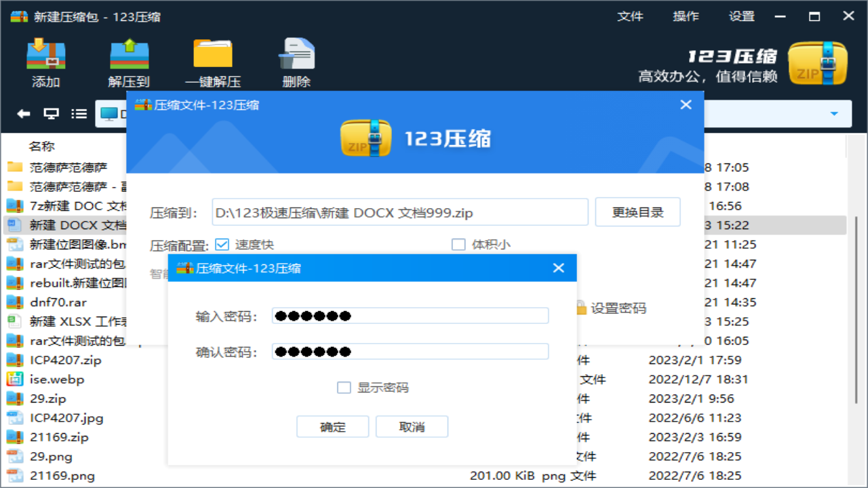Click the 设置密码 lock icon
Image resolution: width=868 pixels, height=488 pixels.
click(580, 308)
